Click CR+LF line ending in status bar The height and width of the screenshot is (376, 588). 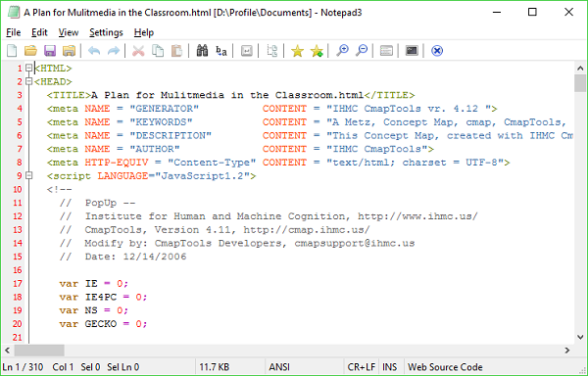click(361, 367)
